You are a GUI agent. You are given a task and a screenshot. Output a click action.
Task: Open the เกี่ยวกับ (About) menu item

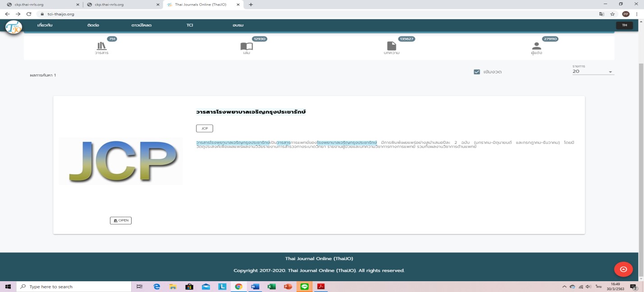[45, 25]
